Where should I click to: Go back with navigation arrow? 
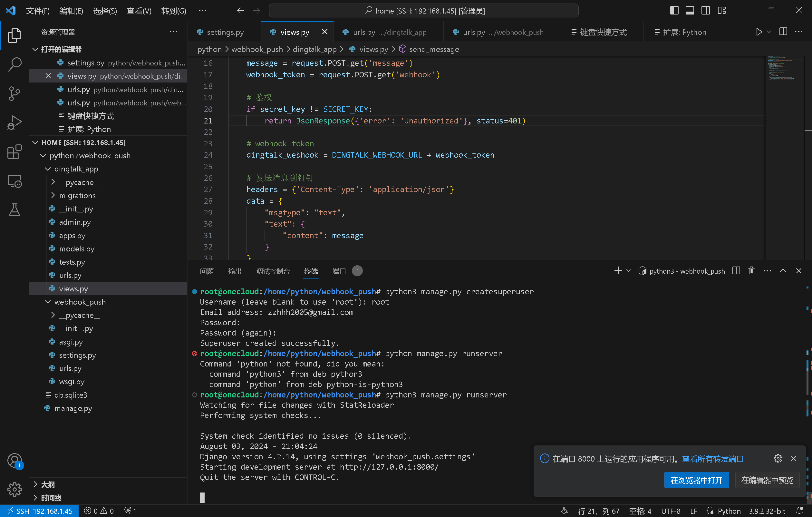point(240,11)
